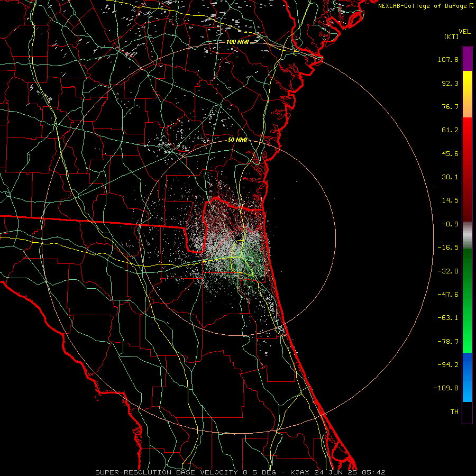Click the 14.5 scale value
476x476 pixels.
450,200
